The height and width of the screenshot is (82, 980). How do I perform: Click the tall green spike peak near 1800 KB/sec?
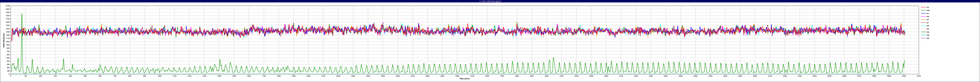pos(22,14)
